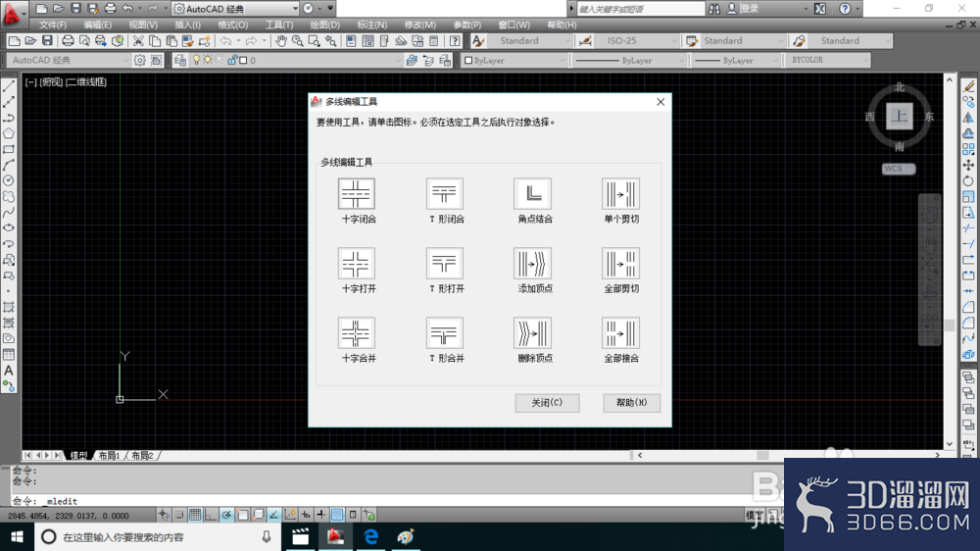This screenshot has height=551, width=980.
Task: Choose the 十字合并 merged cross tool
Action: click(357, 332)
